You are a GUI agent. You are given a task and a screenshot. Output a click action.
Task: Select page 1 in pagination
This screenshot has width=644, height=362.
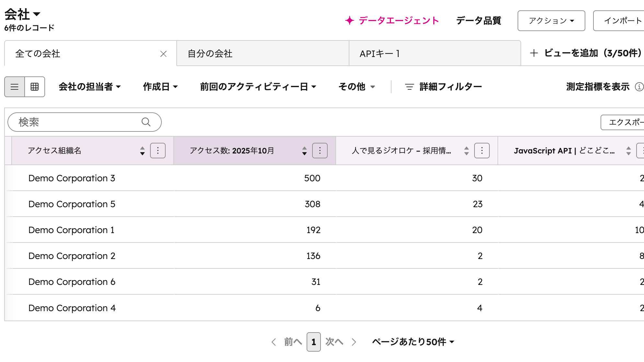tap(314, 342)
